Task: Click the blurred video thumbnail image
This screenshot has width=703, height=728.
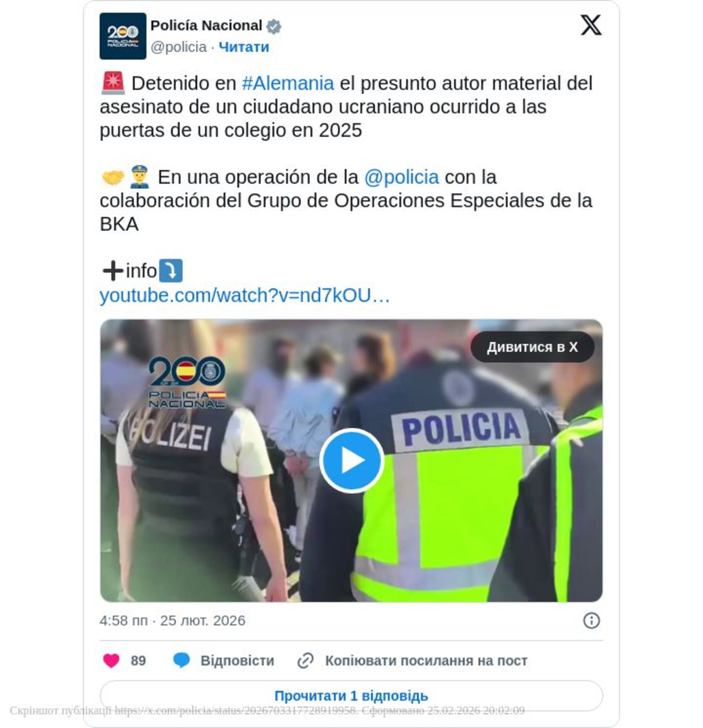Action: tap(351, 461)
